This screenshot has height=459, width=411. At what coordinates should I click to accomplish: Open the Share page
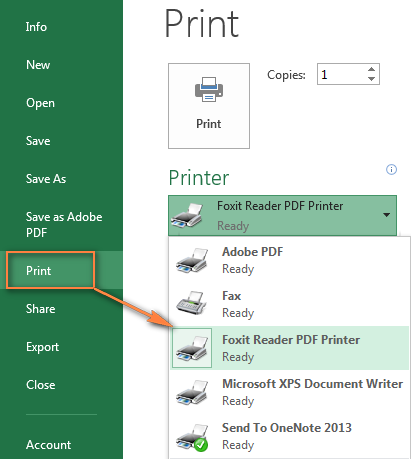40,309
